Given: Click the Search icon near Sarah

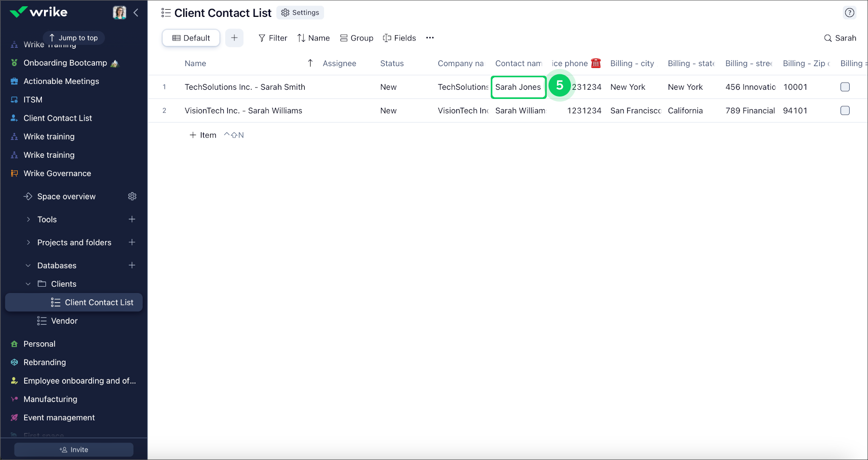Looking at the screenshot, I should click(x=827, y=38).
